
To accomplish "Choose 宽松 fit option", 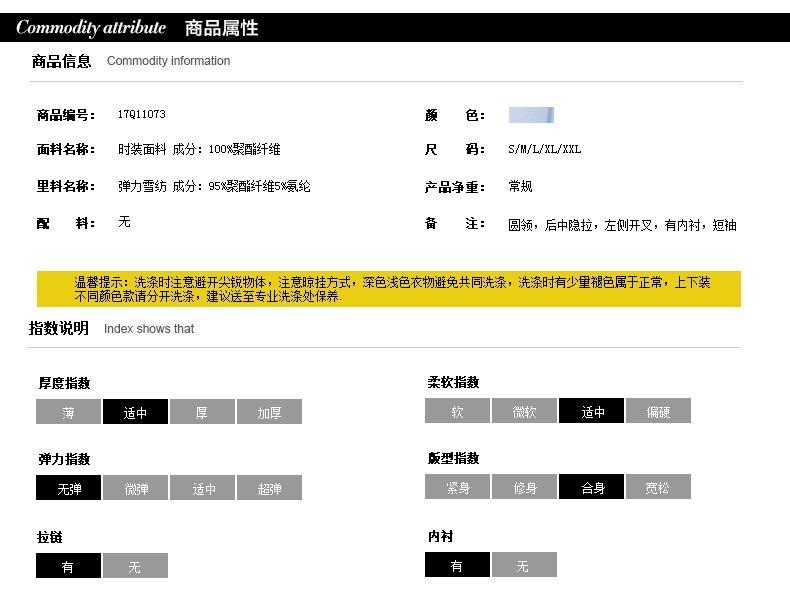I will pyautogui.click(x=658, y=488).
